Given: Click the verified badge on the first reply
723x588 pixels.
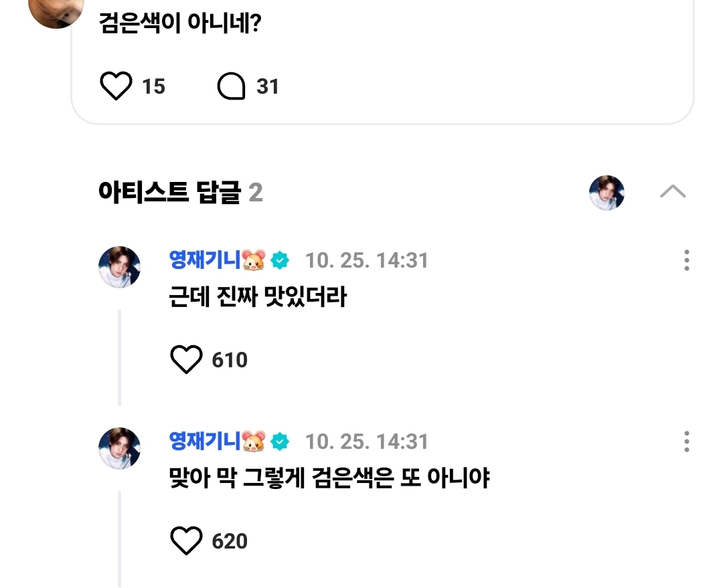Looking at the screenshot, I should pyautogui.click(x=280, y=261).
